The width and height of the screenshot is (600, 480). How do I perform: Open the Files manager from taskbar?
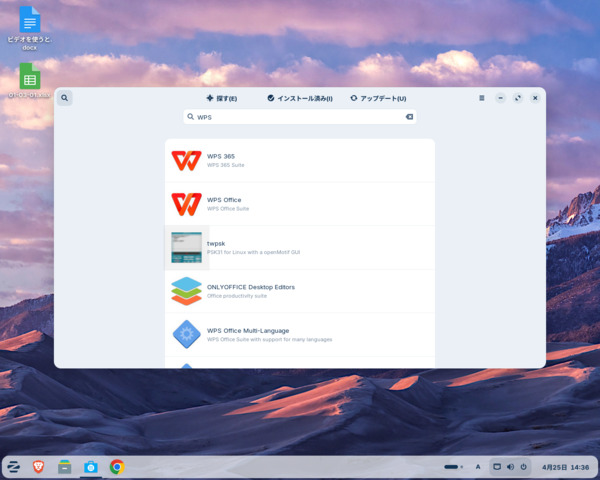pos(64,467)
